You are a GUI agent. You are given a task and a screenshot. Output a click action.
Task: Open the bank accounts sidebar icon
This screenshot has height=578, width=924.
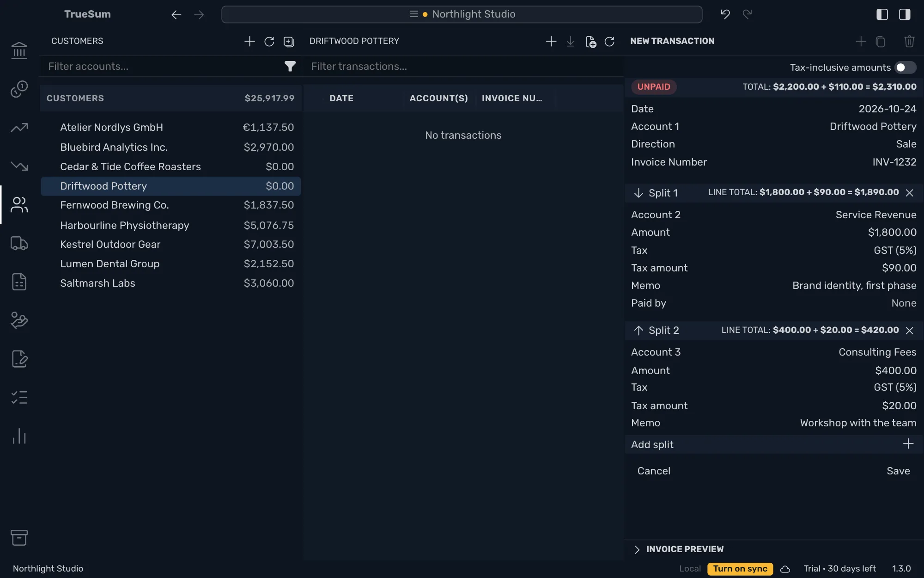point(19,50)
